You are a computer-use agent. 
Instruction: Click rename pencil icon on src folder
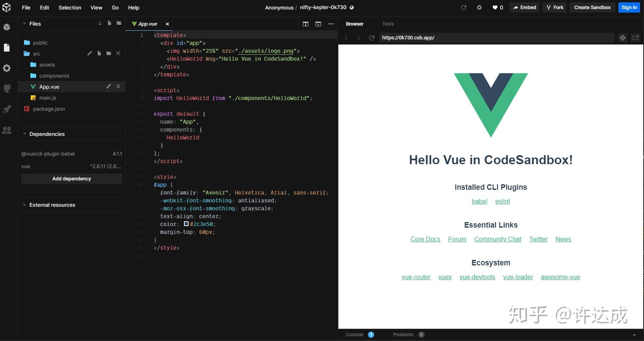[x=90, y=53]
